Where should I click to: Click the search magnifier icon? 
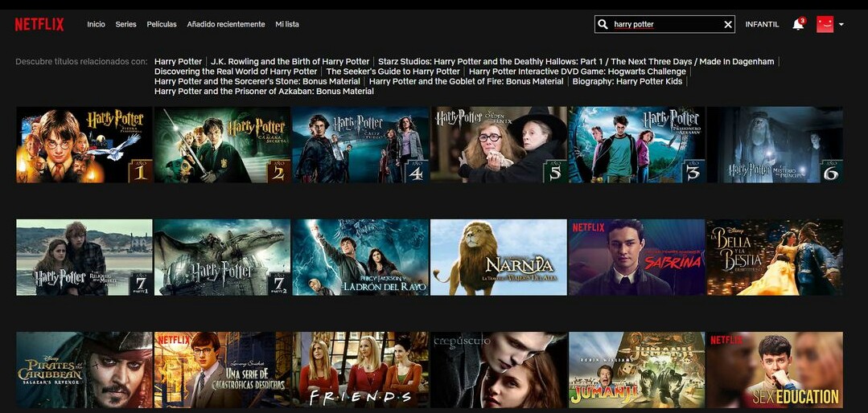pyautogui.click(x=603, y=24)
